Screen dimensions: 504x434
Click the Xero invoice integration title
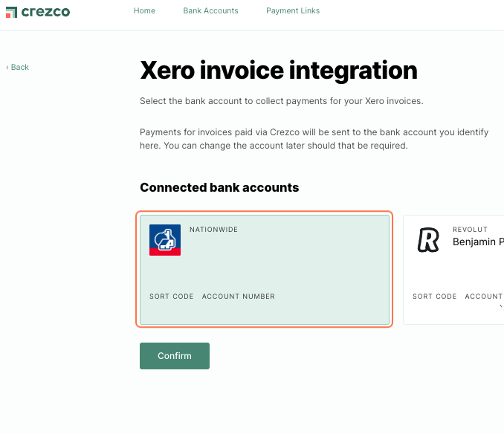[x=279, y=71]
